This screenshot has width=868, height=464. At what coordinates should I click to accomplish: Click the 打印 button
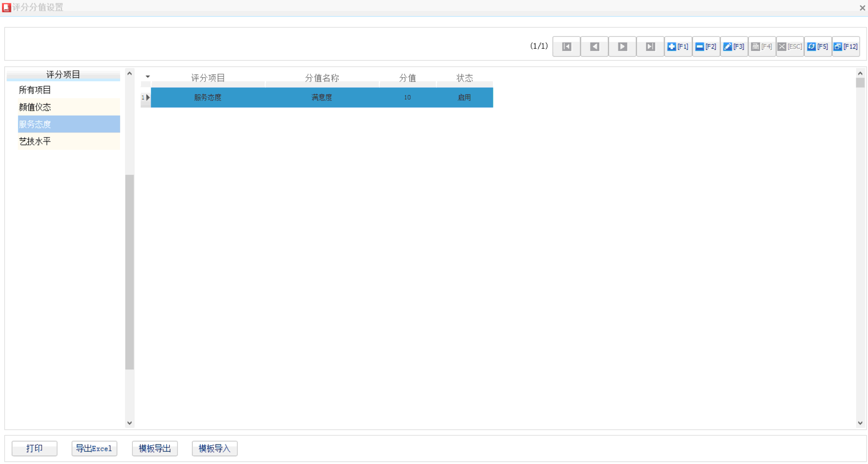[x=35, y=448]
